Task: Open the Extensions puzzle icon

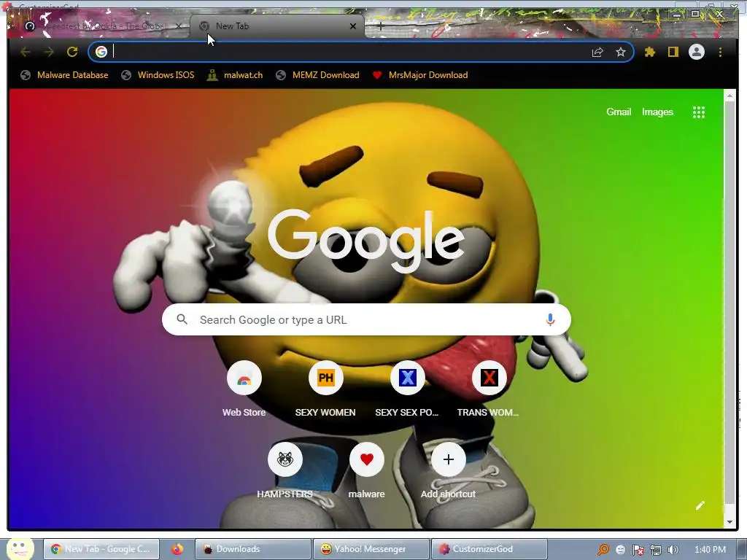Action: point(650,52)
